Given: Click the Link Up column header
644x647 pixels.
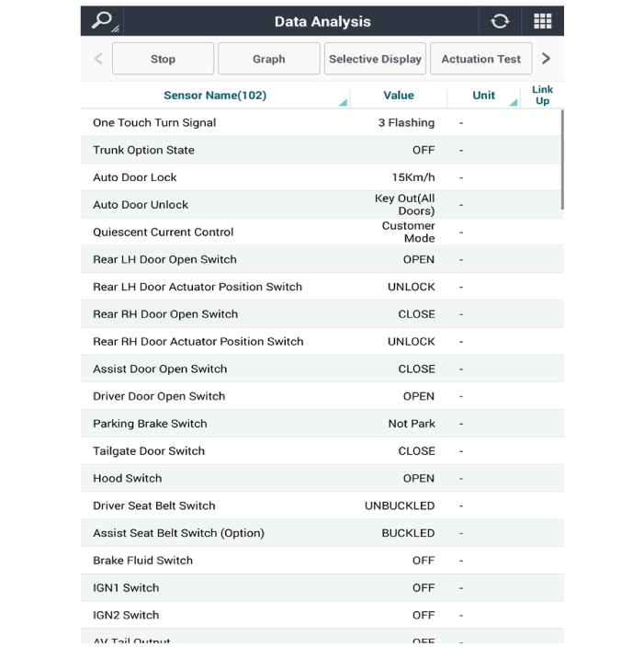Looking at the screenshot, I should click(542, 95).
